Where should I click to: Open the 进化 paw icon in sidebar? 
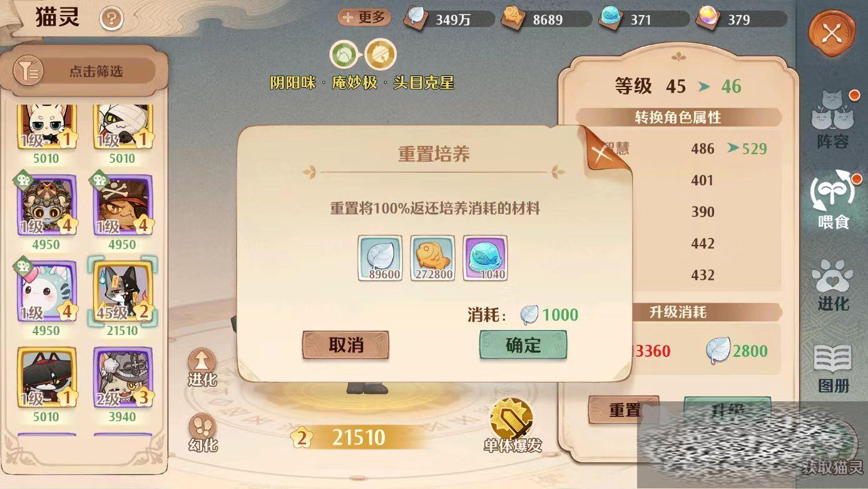[833, 285]
